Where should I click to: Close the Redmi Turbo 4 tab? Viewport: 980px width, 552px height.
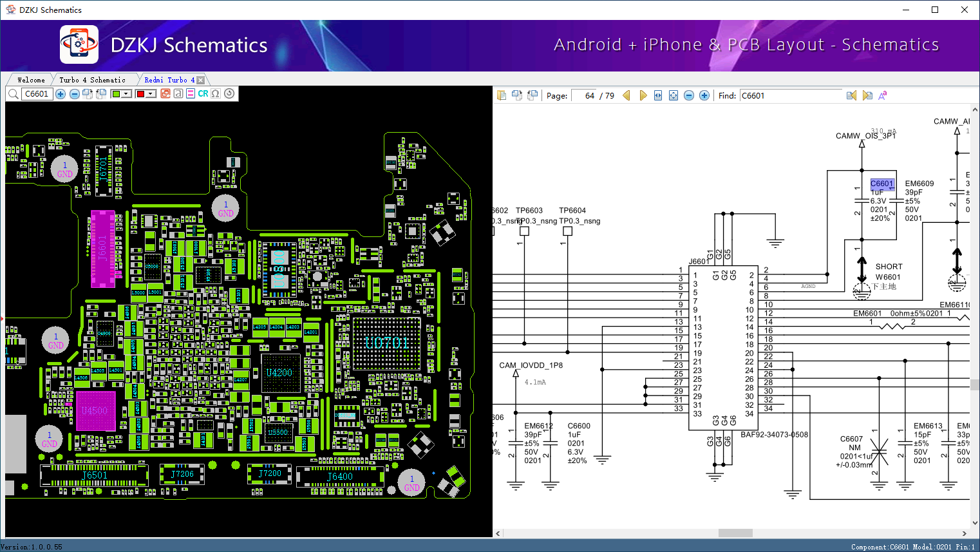point(200,80)
